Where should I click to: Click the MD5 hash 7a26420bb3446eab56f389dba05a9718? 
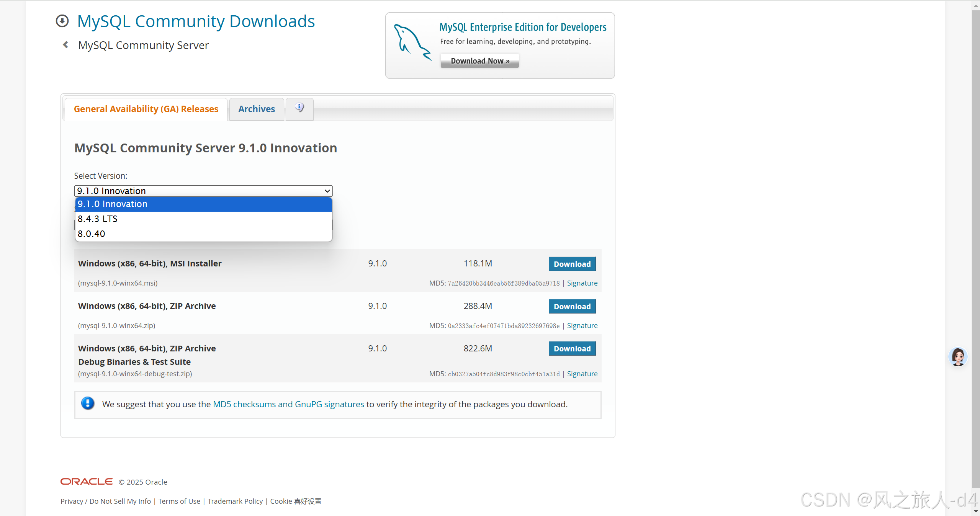click(504, 284)
